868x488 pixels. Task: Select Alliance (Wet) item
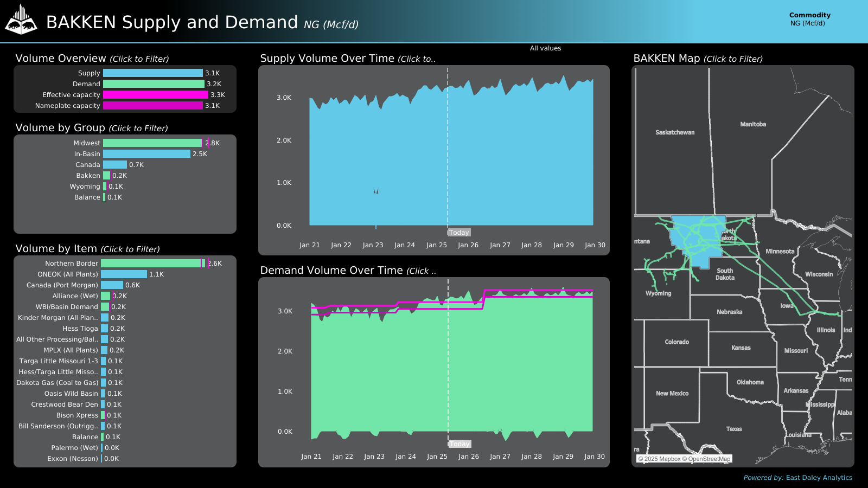75,296
